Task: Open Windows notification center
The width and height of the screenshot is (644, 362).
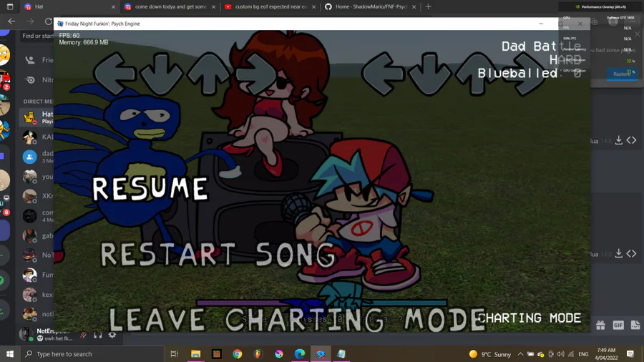Action: (x=630, y=354)
